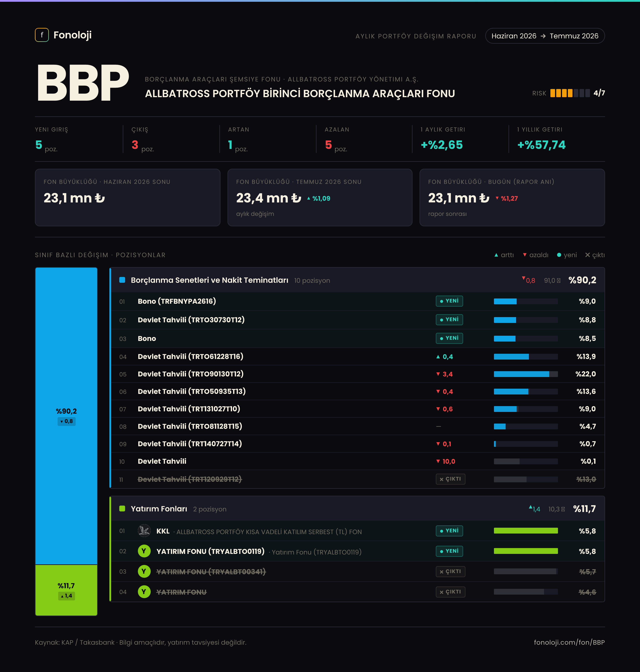This screenshot has width=640, height=672.
Task: Open the Haziran 2026 to Temmuz 2026 period selector
Action: coord(545,36)
